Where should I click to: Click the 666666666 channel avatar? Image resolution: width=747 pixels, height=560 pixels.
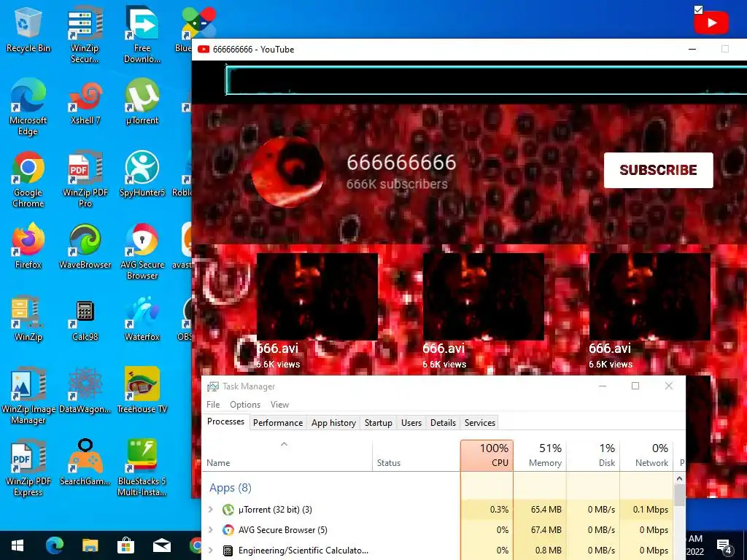[289, 171]
